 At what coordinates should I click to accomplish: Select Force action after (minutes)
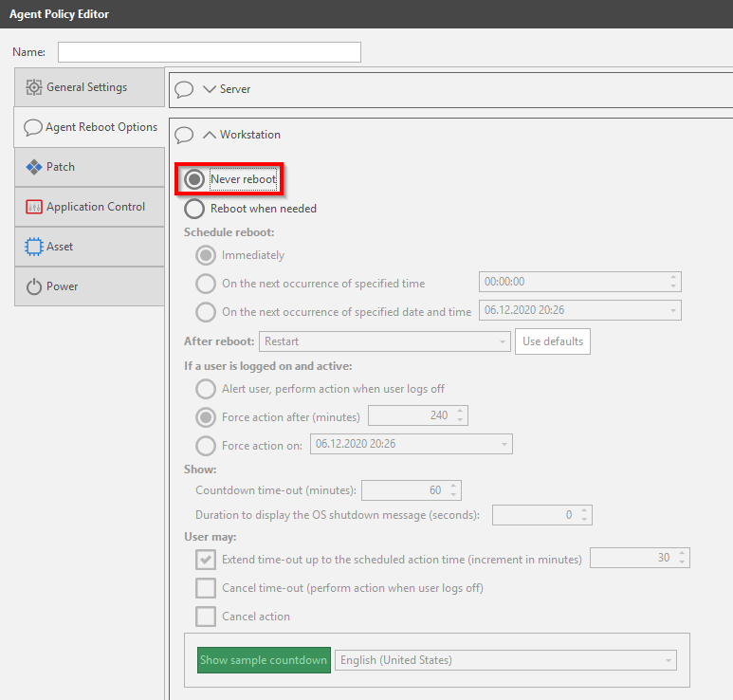point(206,417)
